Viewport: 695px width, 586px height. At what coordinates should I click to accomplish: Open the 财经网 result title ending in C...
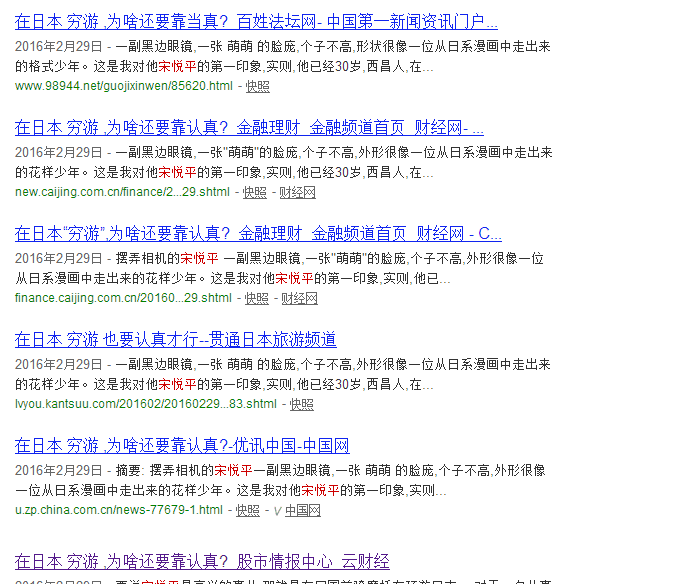pos(258,234)
